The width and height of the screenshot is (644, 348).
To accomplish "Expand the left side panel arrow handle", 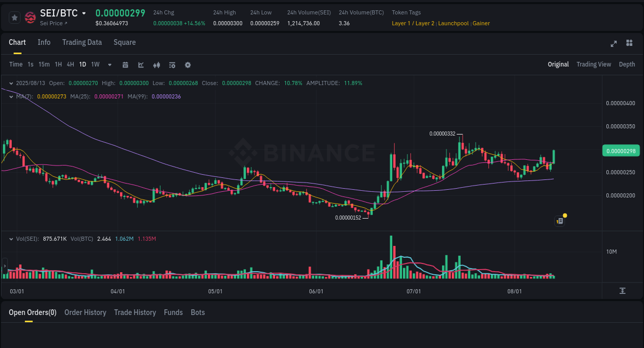I will [x=5, y=267].
